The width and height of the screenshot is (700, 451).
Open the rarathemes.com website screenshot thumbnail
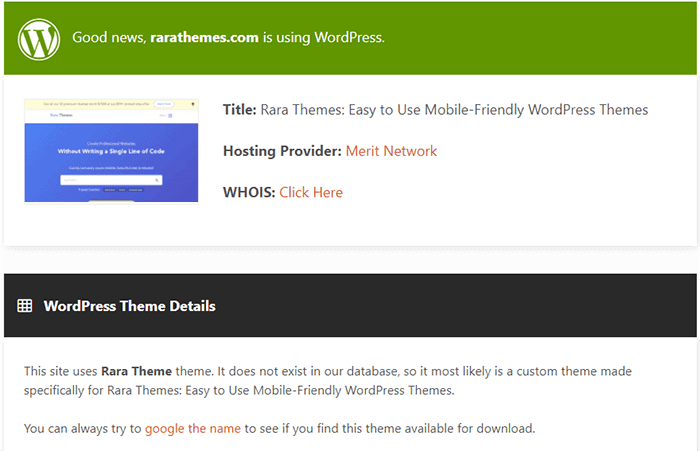coord(111,150)
